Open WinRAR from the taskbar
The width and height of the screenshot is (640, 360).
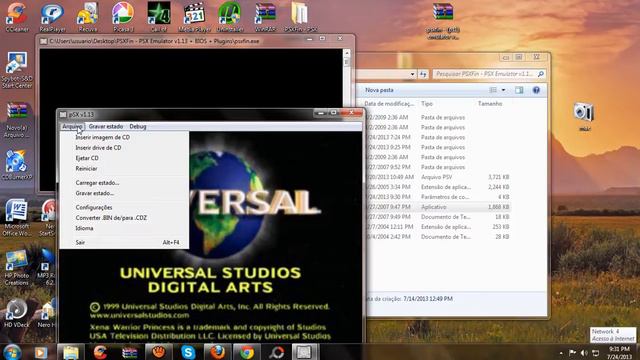click(x=130, y=352)
